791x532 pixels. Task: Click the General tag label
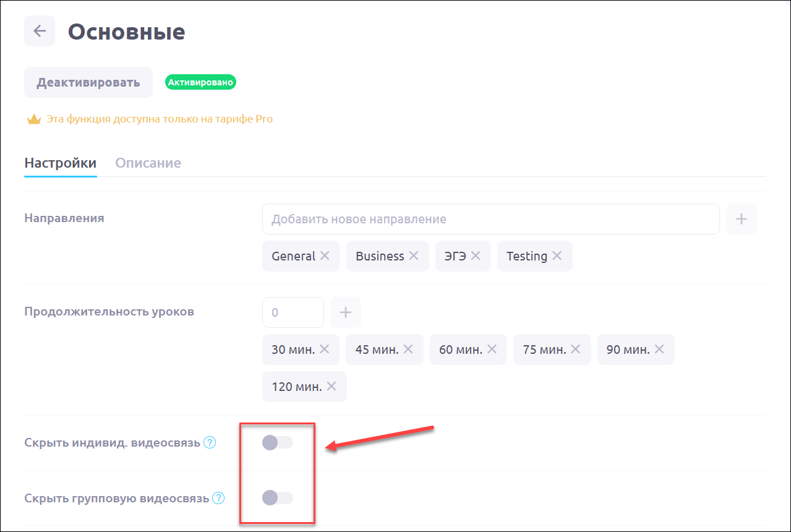pos(293,256)
